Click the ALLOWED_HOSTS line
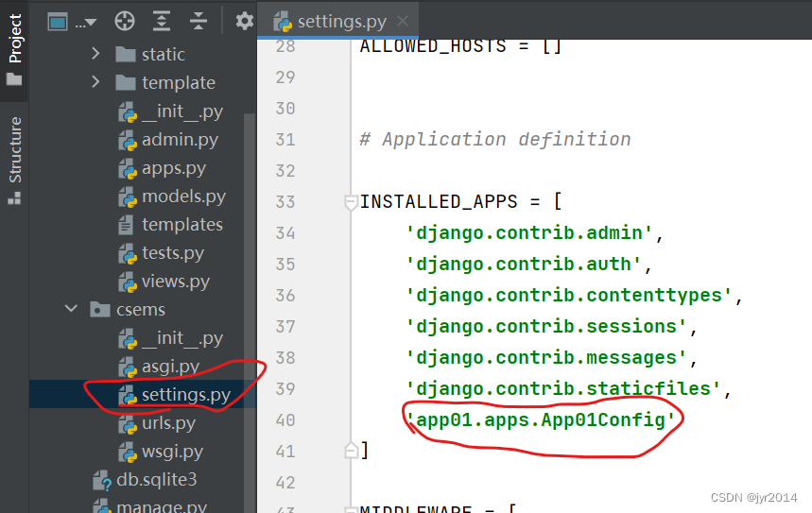This screenshot has height=513, width=812. tap(461, 46)
